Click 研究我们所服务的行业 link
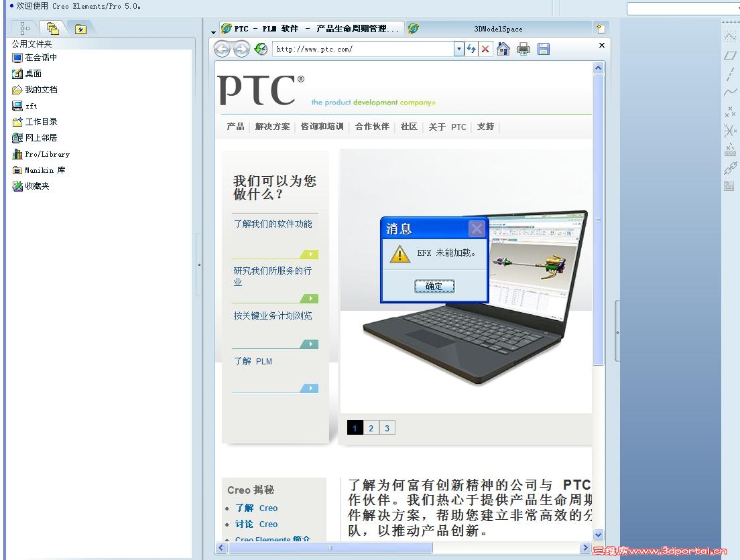The image size is (740, 560). tap(273, 277)
